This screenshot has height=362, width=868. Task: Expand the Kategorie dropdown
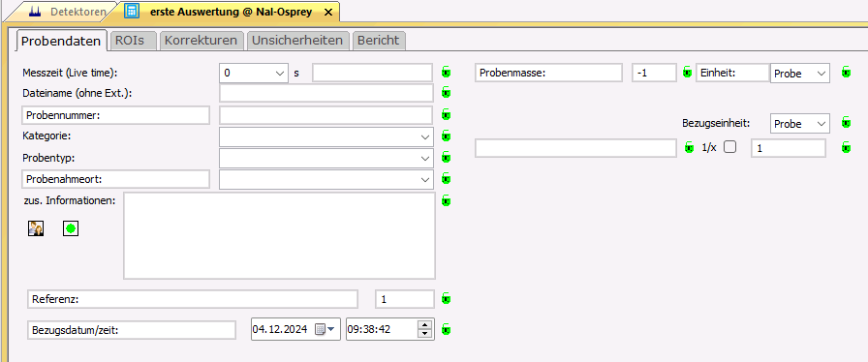pos(425,136)
